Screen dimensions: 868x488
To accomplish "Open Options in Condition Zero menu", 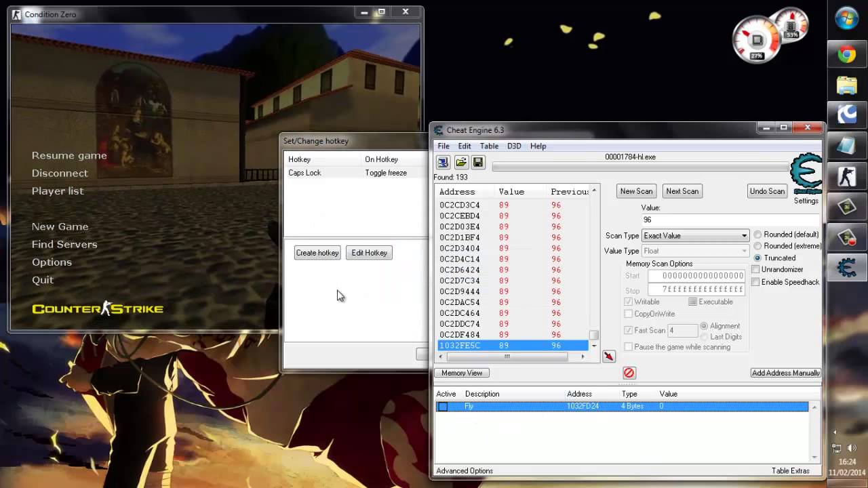I will [52, 262].
